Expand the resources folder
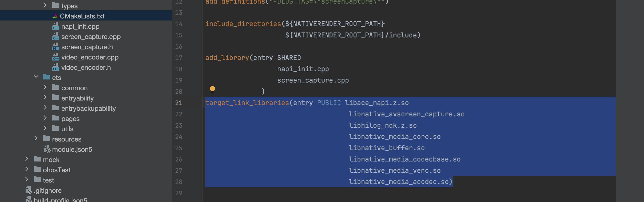Viewport: 644px width, 202px height. 36,138
